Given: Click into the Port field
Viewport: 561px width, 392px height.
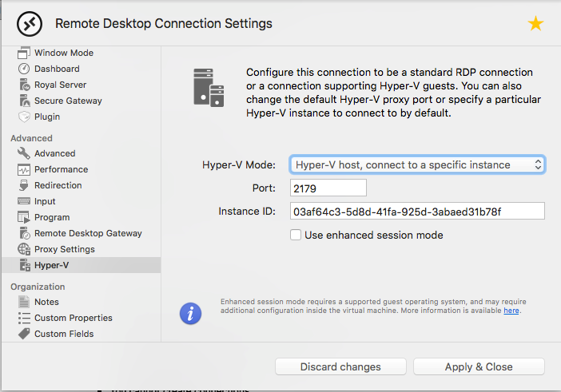Looking at the screenshot, I should click(x=328, y=188).
